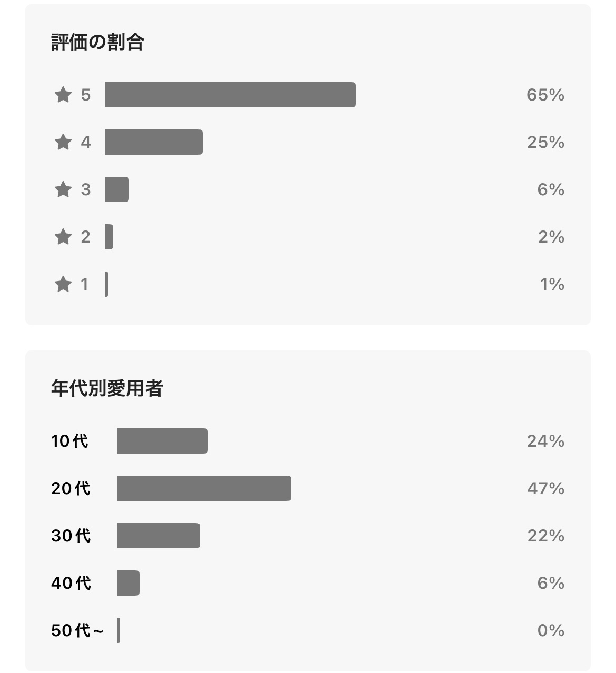The image size is (616, 673).
Task: Select the 4-star rating bar
Action: 154,142
